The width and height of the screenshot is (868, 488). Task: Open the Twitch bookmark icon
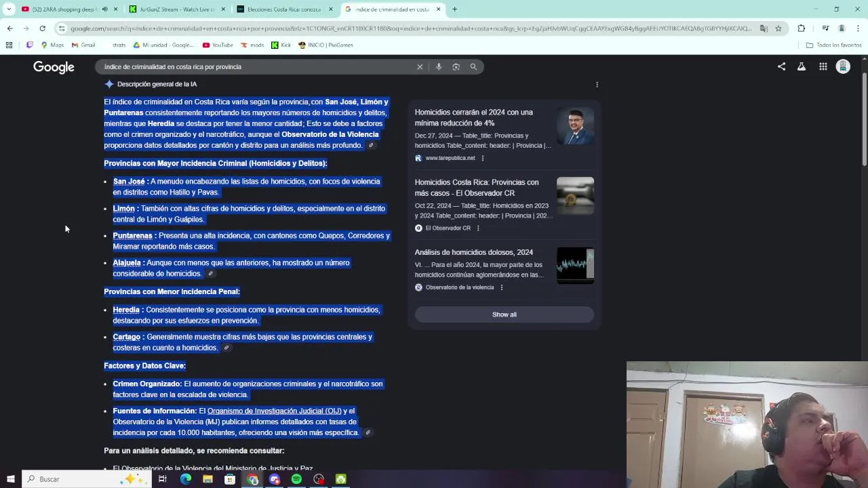(29, 45)
